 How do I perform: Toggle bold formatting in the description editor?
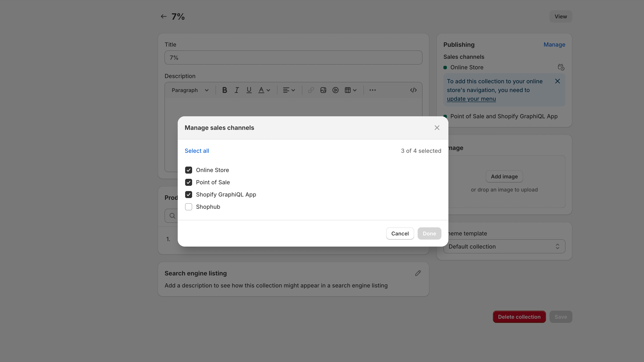click(x=224, y=90)
